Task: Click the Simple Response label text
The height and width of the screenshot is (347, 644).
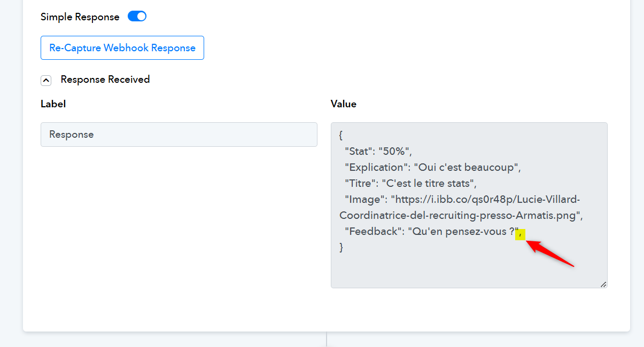Action: (x=80, y=17)
